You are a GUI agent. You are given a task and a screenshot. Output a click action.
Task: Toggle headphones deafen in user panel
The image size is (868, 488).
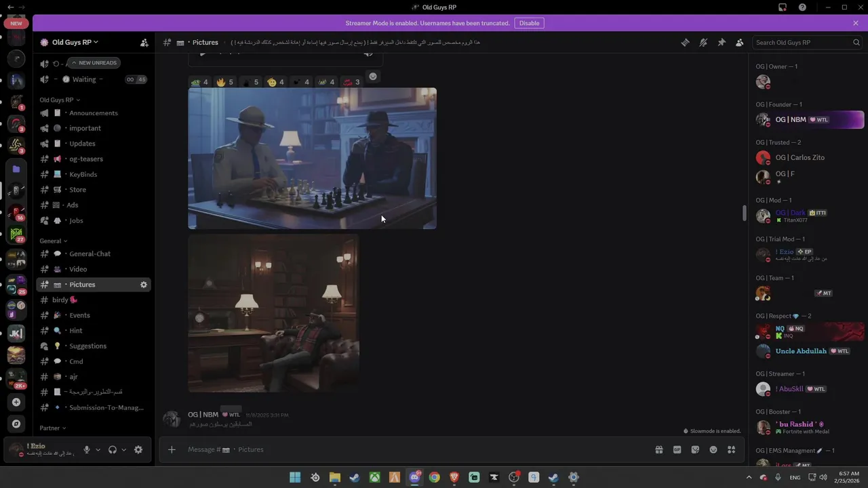coord(113,449)
